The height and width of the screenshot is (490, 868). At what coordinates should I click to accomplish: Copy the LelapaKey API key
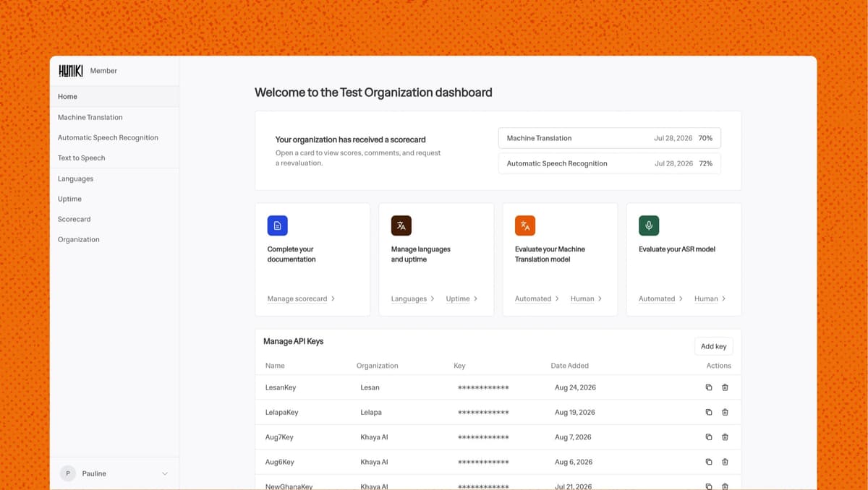point(709,412)
